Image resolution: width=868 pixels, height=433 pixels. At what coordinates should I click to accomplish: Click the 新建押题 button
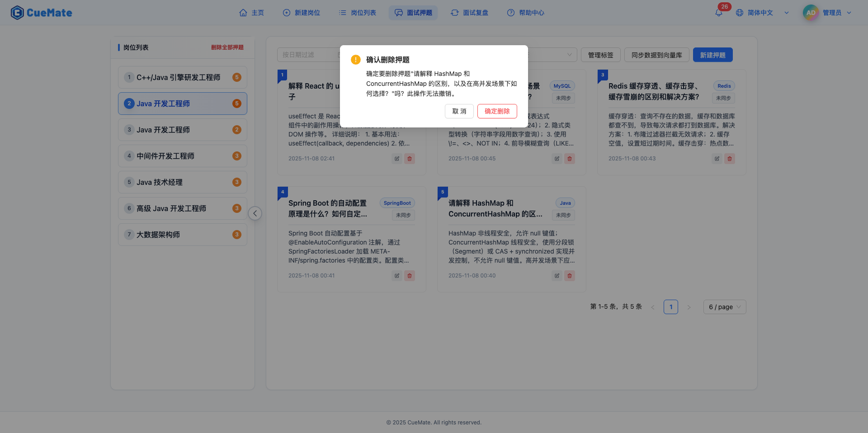[x=712, y=55]
